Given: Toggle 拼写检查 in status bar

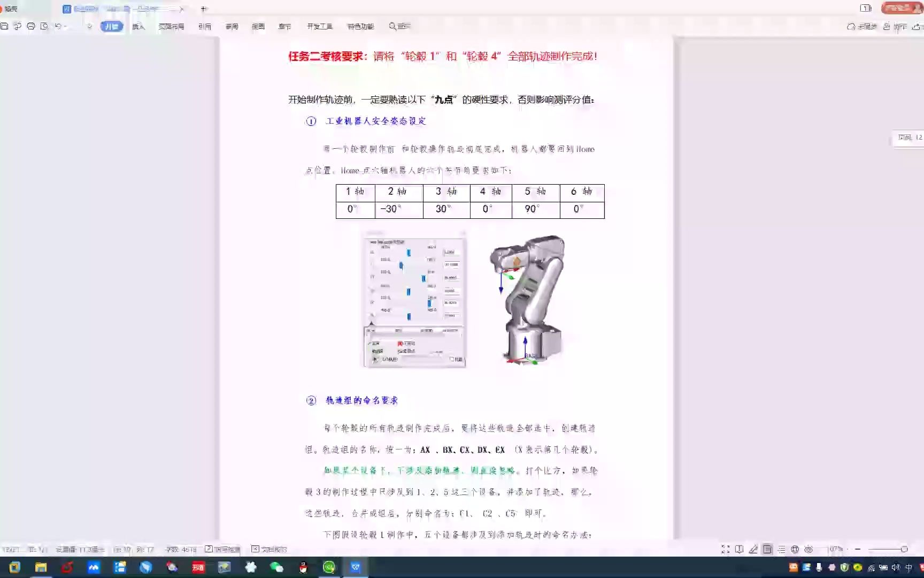Looking at the screenshot, I should coord(222,549).
